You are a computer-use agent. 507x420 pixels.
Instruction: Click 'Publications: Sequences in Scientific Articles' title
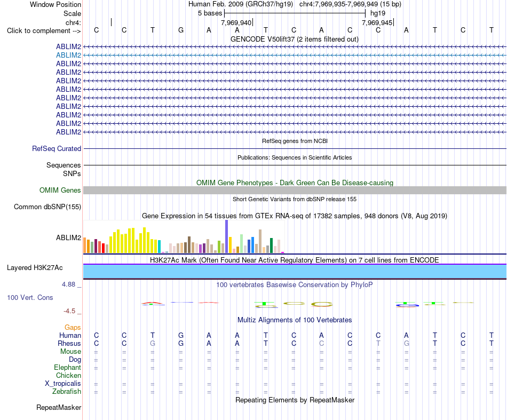(295, 157)
